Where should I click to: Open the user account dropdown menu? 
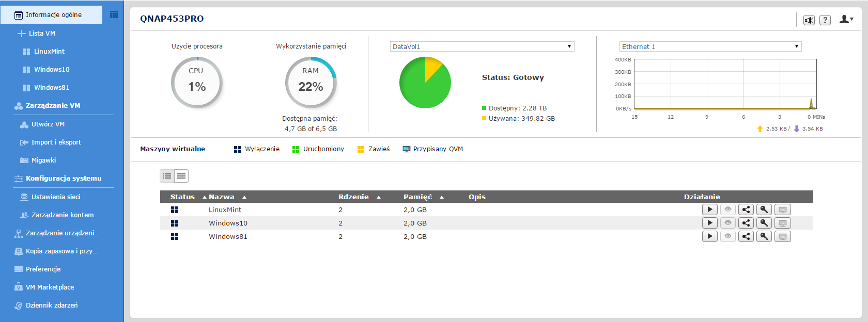[x=846, y=20]
